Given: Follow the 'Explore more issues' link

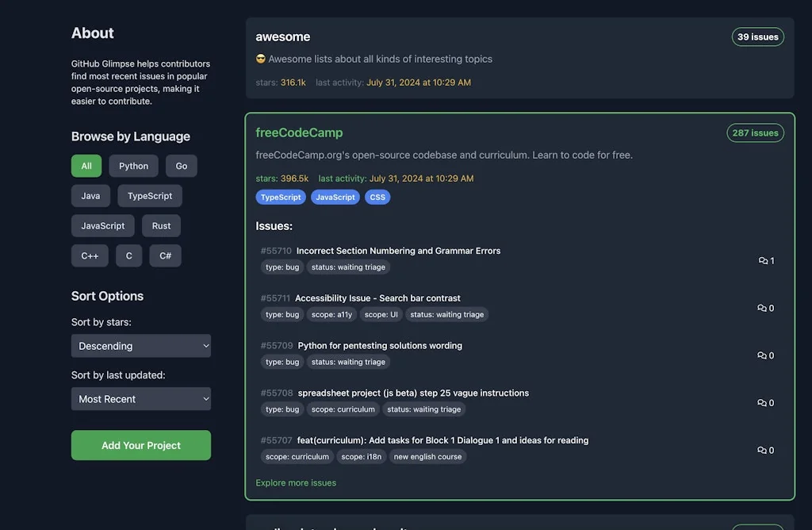Looking at the screenshot, I should [x=296, y=482].
